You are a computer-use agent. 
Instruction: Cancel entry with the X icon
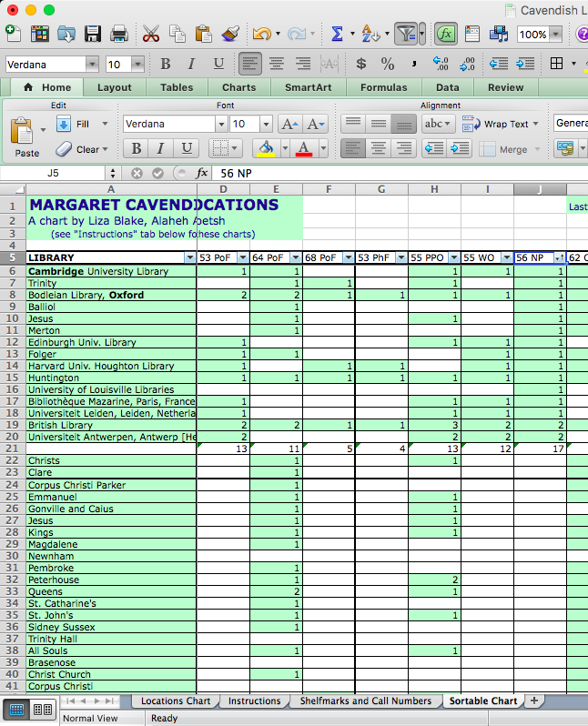137,173
